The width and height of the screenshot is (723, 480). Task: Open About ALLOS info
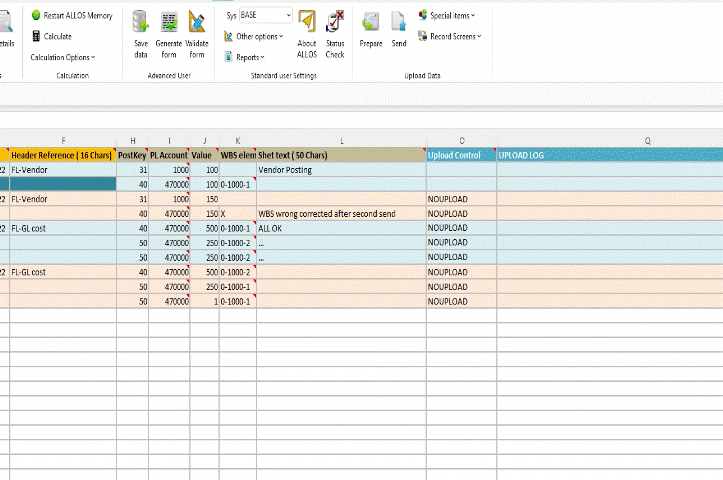tap(307, 23)
